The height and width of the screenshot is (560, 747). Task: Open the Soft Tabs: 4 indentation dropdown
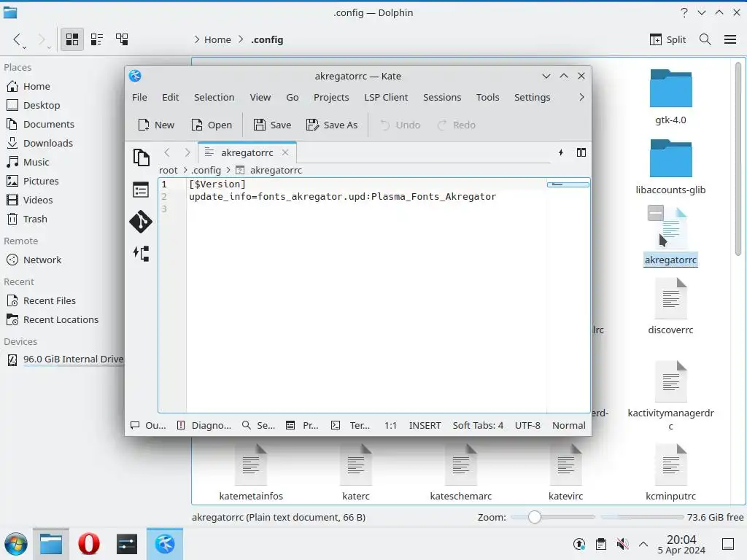(x=478, y=425)
